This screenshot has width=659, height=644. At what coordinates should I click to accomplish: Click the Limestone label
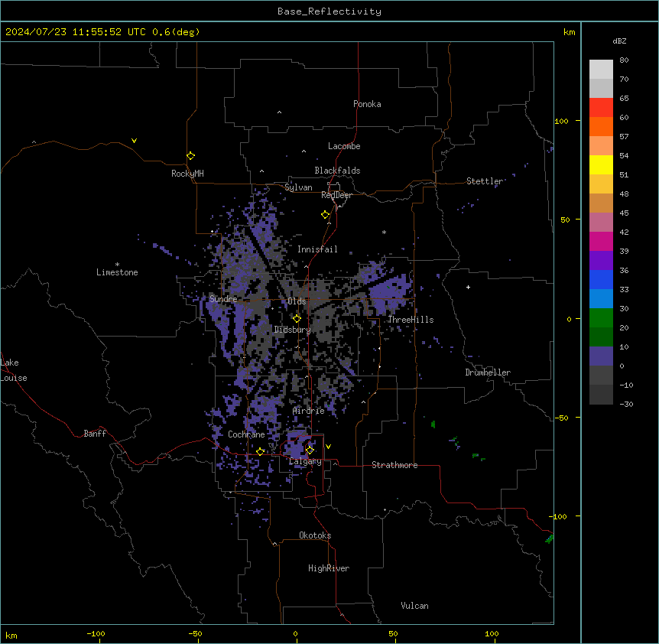[117, 272]
